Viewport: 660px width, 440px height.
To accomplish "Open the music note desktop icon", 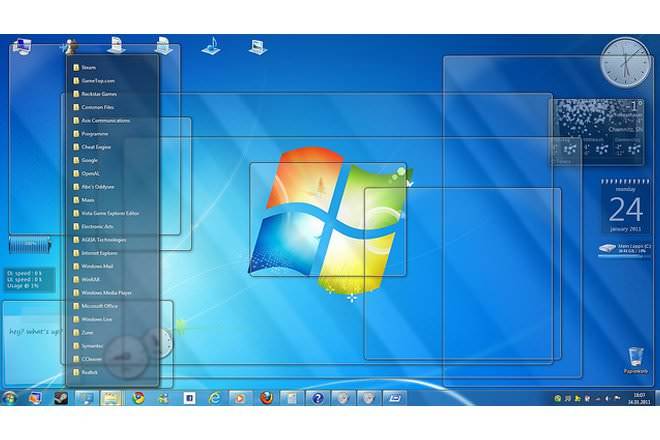I will pyautogui.click(x=211, y=46).
